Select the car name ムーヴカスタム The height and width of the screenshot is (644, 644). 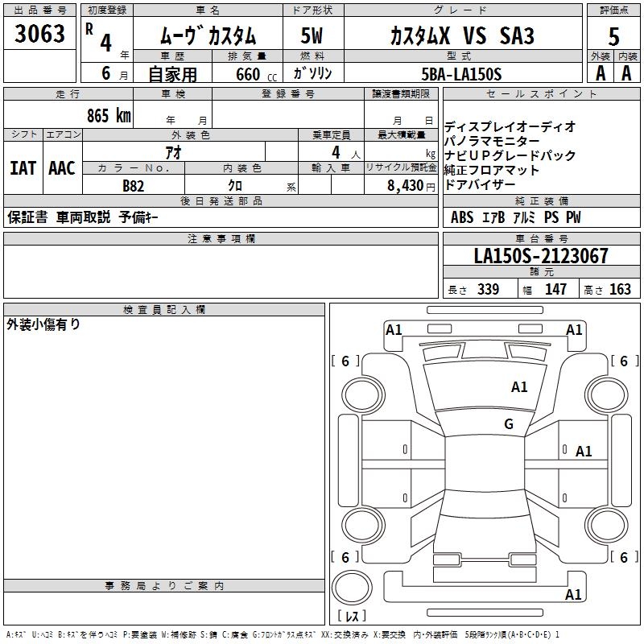tap(208, 35)
